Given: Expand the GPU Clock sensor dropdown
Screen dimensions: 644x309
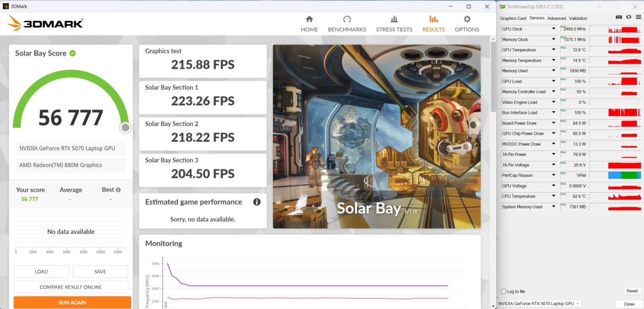Looking at the screenshot, I should [x=554, y=29].
